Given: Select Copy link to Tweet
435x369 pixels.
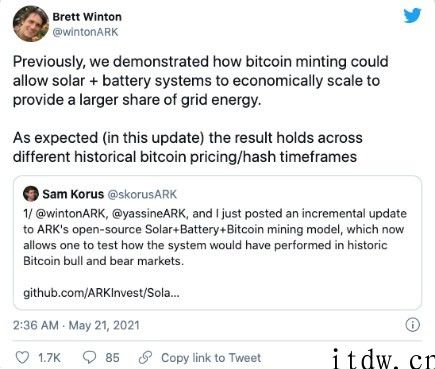Looking at the screenshot, I should click(x=211, y=358).
